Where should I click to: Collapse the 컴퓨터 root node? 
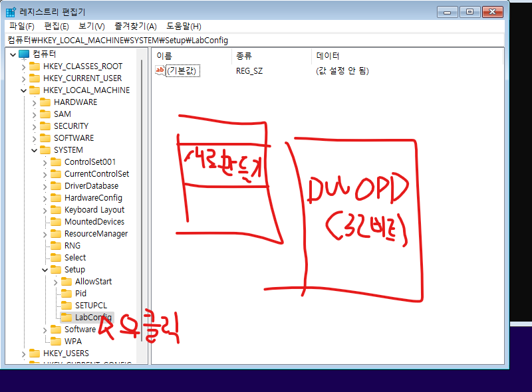(13, 54)
